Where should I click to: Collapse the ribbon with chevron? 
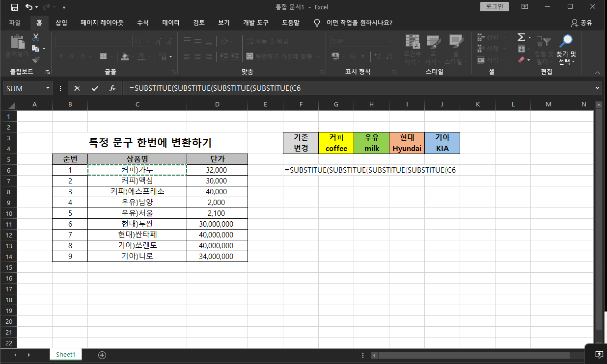point(597,72)
